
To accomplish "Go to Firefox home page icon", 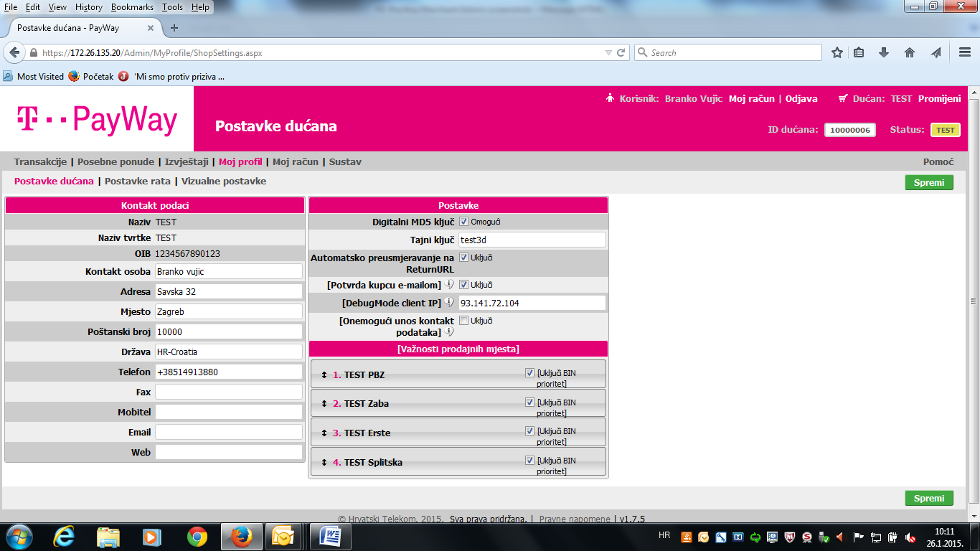I will pos(910,52).
